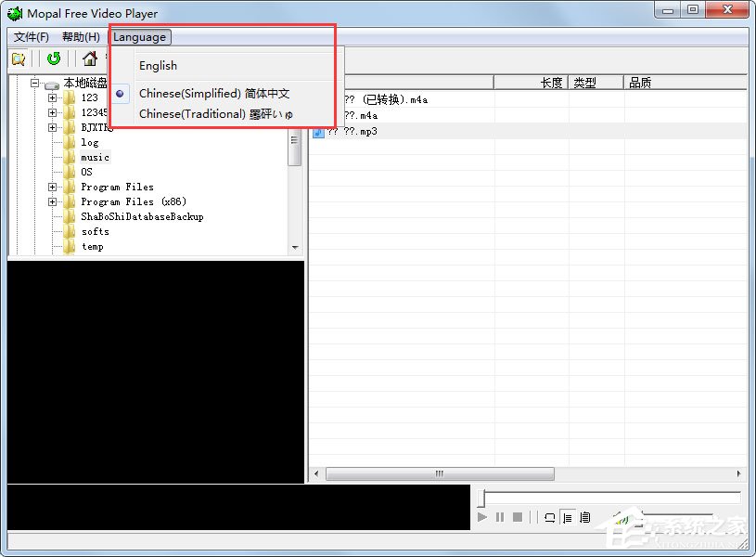Screen dimensions: 756x557
Task: Expand the 123 folder node
Action: (x=53, y=97)
